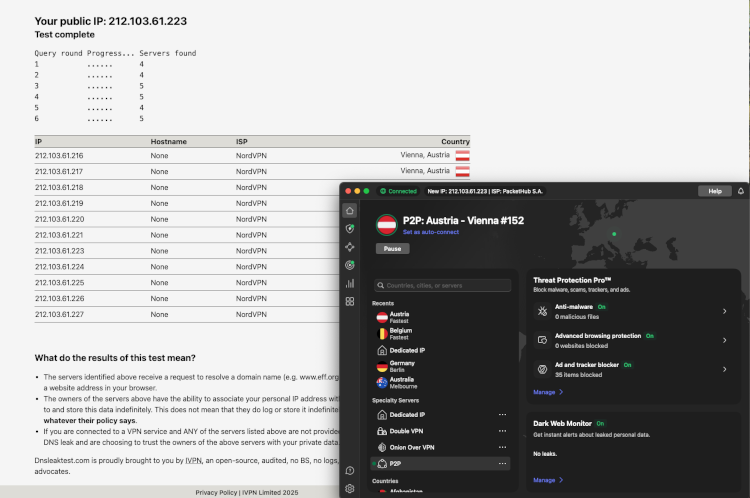Screen dimensions: 750x498
Task: Open the Threat Protection shield sidebar icon
Action: pos(350,229)
